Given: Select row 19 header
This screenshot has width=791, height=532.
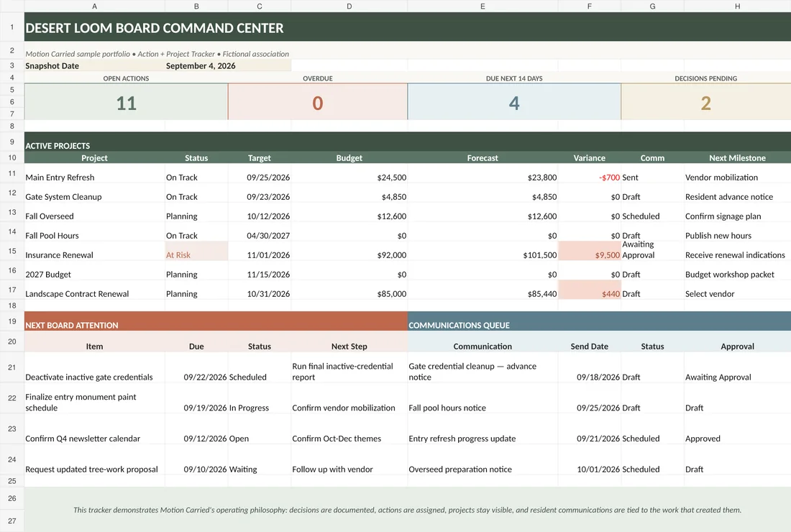Looking at the screenshot, I should tap(12, 321).
